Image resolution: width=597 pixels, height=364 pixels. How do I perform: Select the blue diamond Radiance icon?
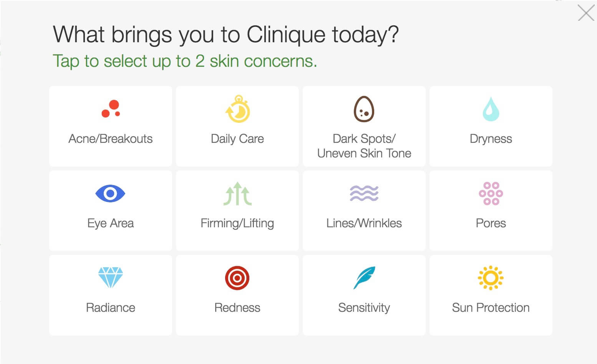[111, 278]
